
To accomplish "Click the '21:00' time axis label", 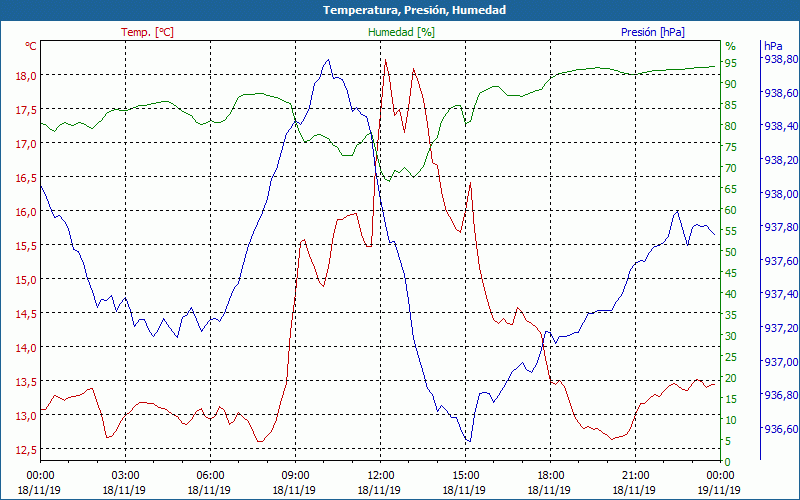I will tap(635, 476).
